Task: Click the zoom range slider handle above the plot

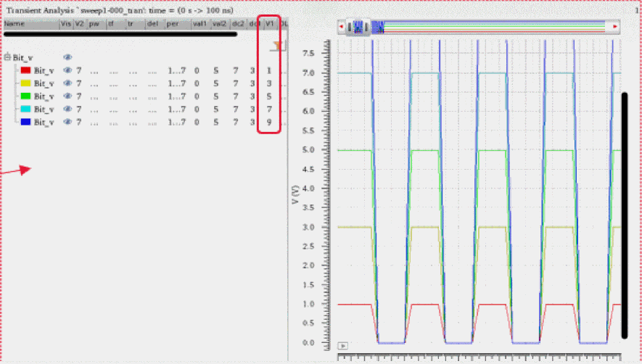Action: tap(360, 27)
